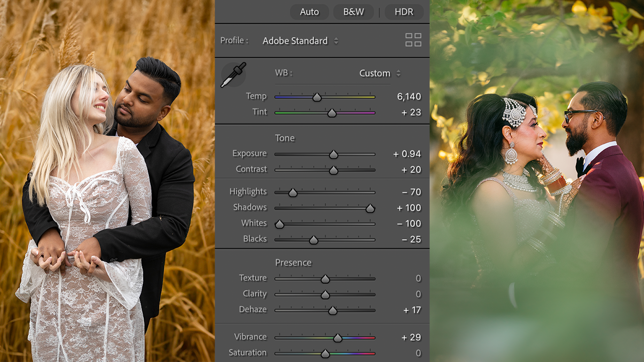This screenshot has height=362, width=644.
Task: Select the Shadows value + 100
Action: (x=409, y=208)
